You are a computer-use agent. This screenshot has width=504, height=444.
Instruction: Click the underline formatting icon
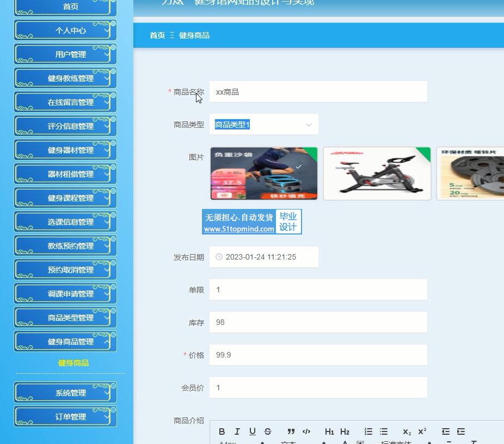pos(252,431)
